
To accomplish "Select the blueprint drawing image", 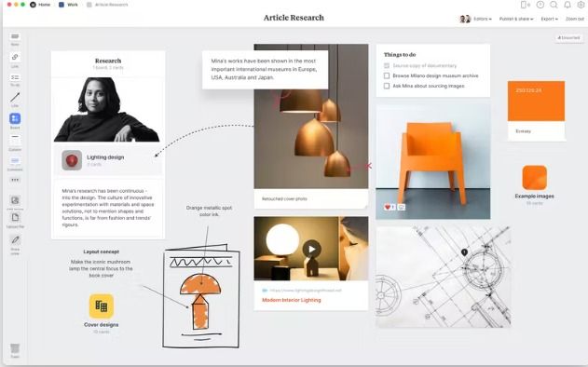I will [x=444, y=277].
